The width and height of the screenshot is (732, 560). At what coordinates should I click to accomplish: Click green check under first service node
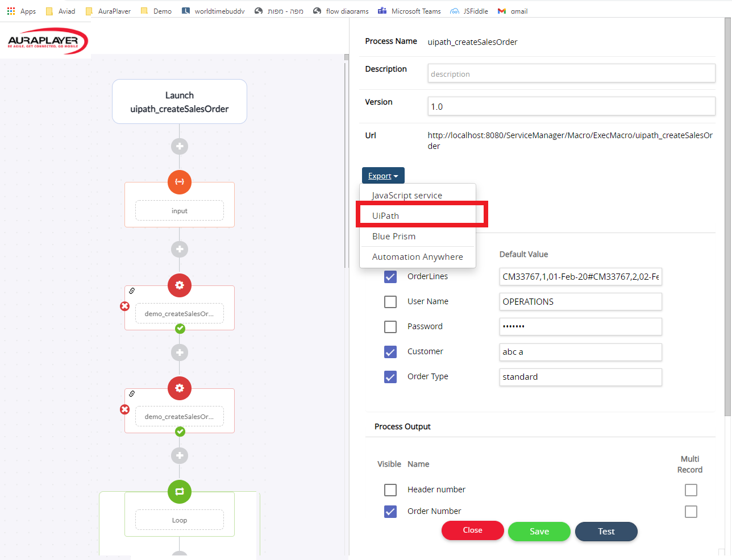[180, 329]
